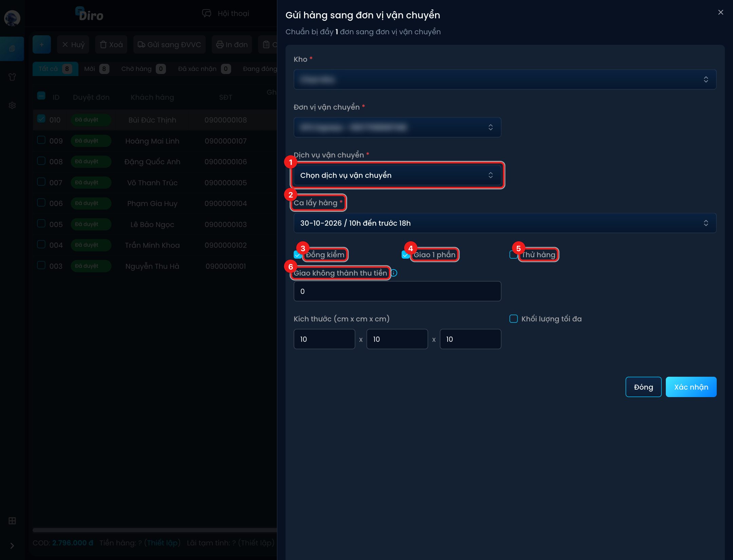Image resolution: width=733 pixels, height=560 pixels.
Task: Open the grid apps icon in sidebar
Action: pyautogui.click(x=12, y=521)
